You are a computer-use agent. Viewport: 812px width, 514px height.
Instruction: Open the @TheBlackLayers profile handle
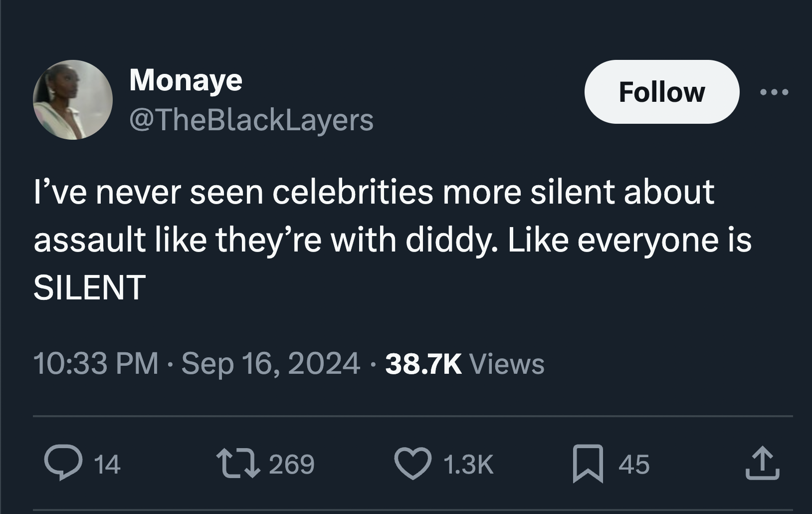(252, 121)
